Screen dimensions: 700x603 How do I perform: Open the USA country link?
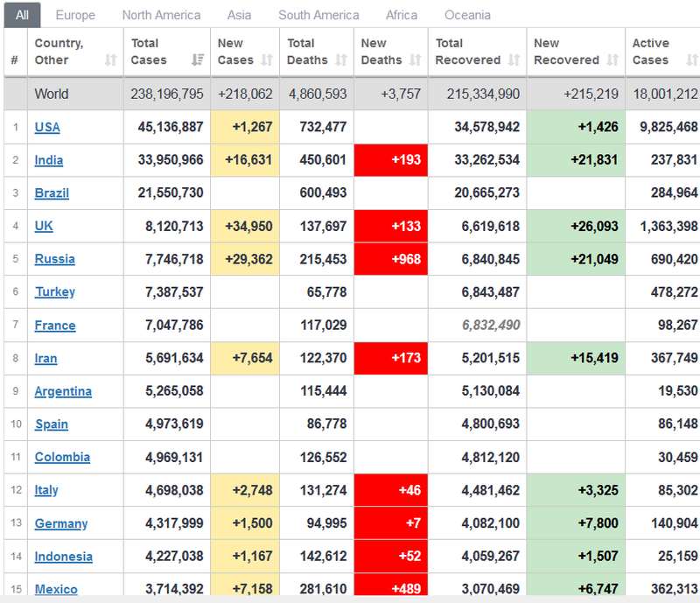point(47,127)
